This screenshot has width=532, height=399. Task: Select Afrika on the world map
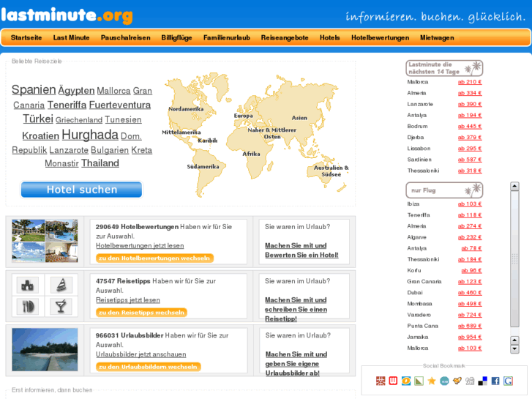tap(251, 154)
